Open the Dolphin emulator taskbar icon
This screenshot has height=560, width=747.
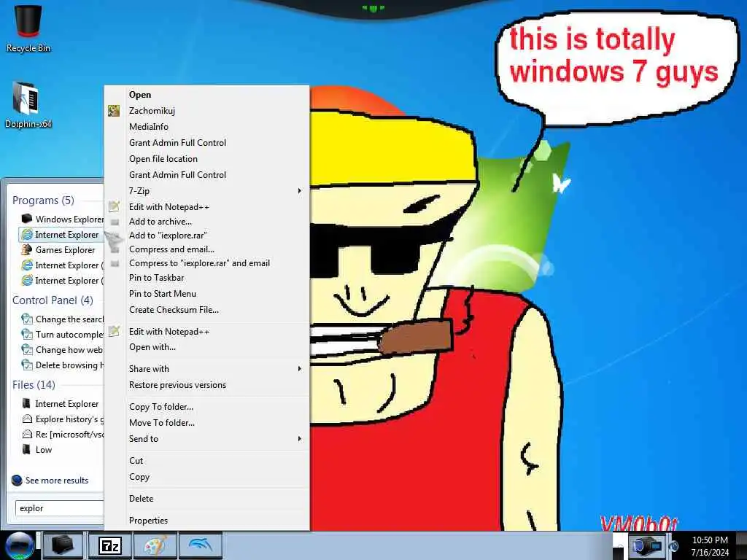[x=200, y=545]
